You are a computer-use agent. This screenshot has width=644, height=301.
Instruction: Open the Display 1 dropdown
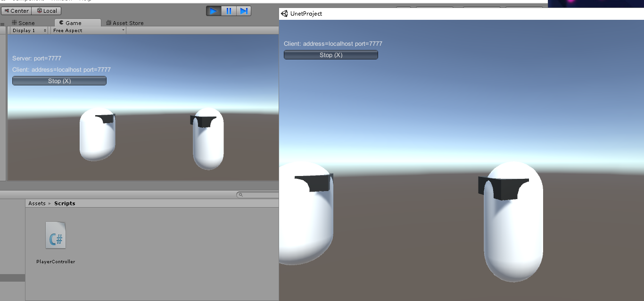click(29, 30)
